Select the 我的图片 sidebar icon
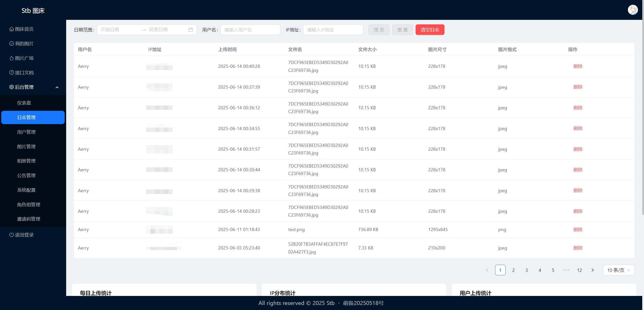The height and width of the screenshot is (310, 644). pyautogui.click(x=11, y=43)
